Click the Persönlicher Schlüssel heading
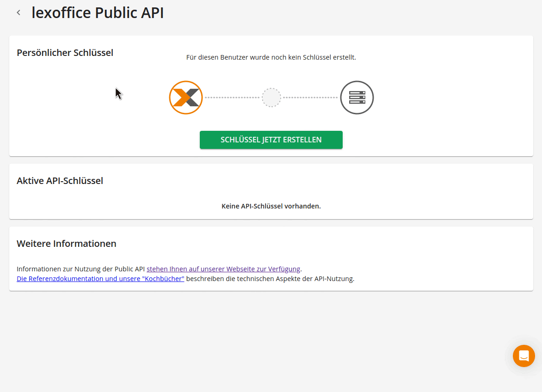Image resolution: width=542 pixels, height=392 pixels. pos(65,53)
